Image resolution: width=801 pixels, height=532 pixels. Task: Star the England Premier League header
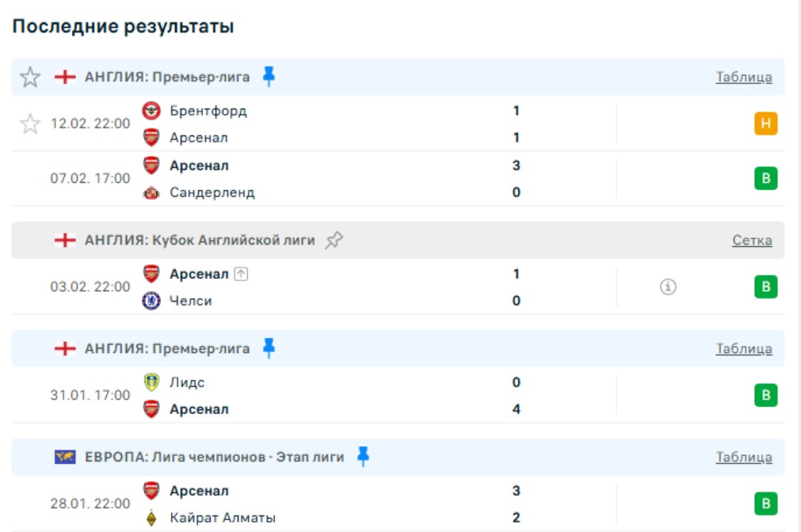tap(30, 77)
